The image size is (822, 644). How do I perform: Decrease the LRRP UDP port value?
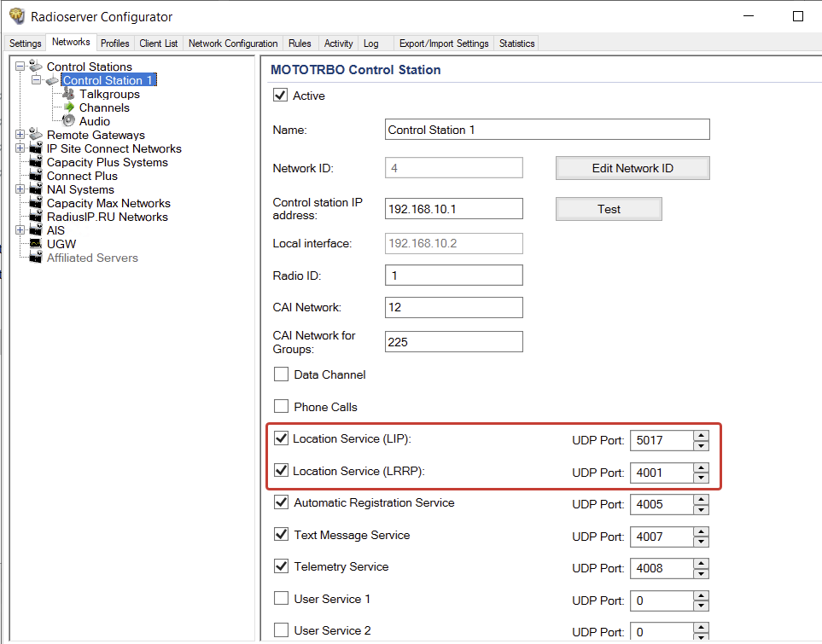(x=701, y=478)
